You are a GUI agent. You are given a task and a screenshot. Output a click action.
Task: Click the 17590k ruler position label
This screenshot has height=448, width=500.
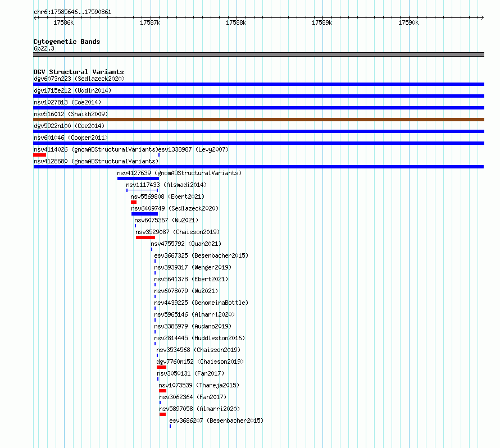tap(408, 22)
